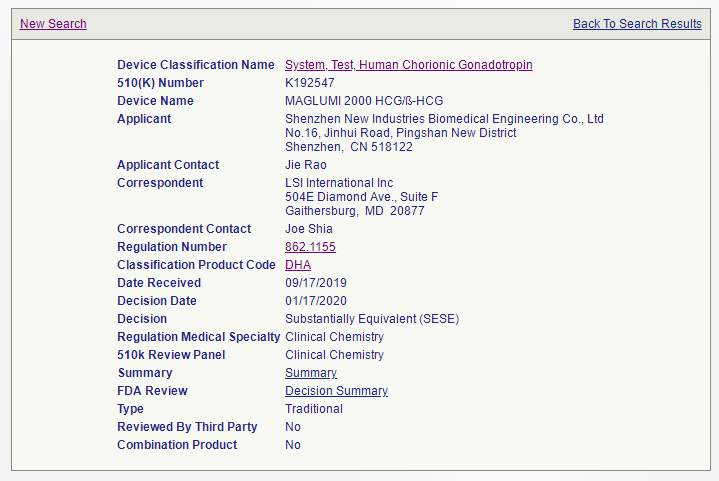Image resolution: width=719 pixels, height=481 pixels.
Task: Click the device name MAGLUMI 2000 HCG/ß-HCG
Action: [x=364, y=101]
